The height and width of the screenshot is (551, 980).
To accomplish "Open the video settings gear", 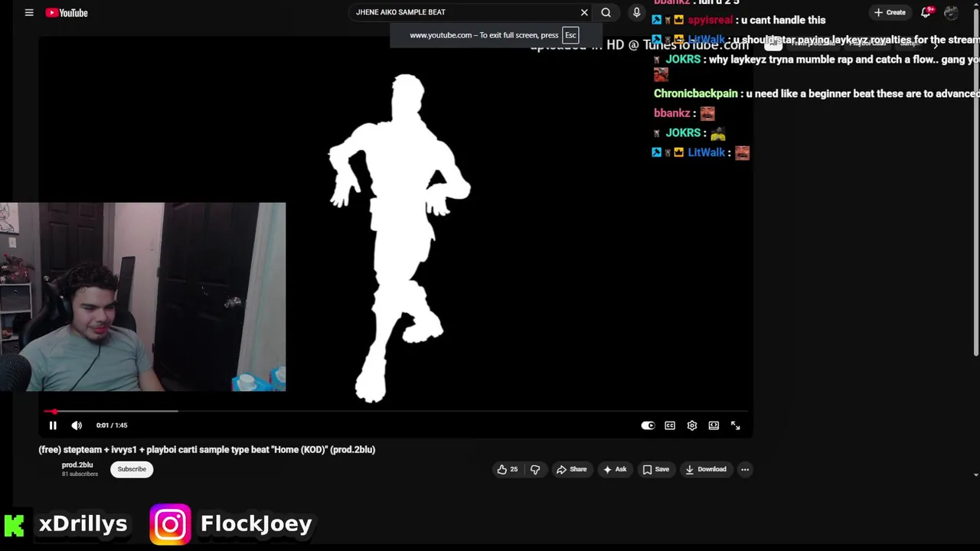I will point(692,425).
